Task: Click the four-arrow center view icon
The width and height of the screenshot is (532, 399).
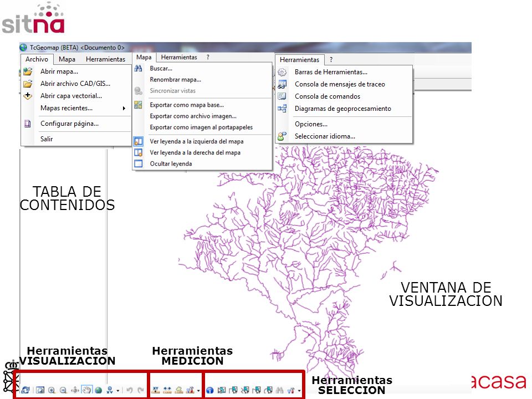Action: click(x=75, y=390)
